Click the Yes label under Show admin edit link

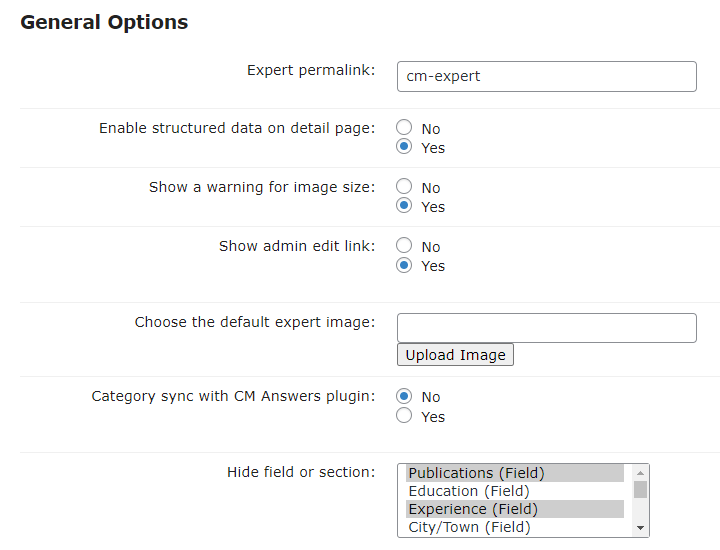[433, 266]
